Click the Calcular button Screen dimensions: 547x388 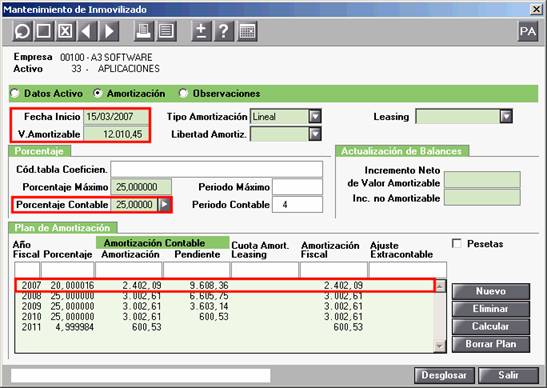tap(490, 327)
